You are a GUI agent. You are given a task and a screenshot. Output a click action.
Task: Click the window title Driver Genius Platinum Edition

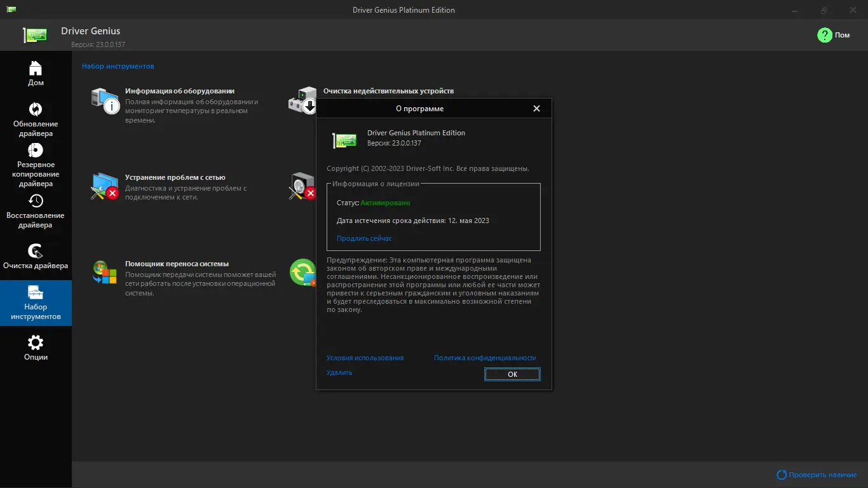click(x=403, y=10)
